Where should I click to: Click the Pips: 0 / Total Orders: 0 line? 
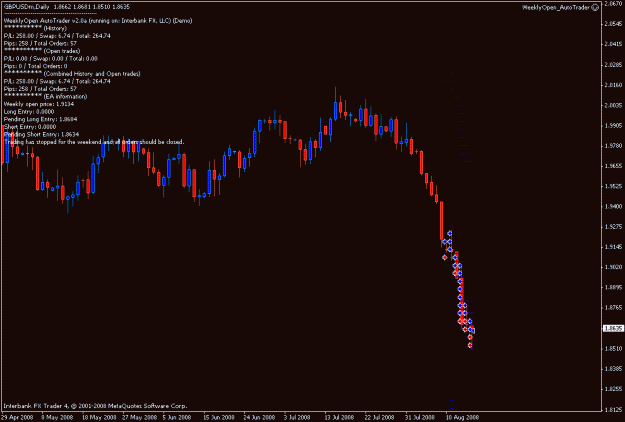(x=35, y=66)
